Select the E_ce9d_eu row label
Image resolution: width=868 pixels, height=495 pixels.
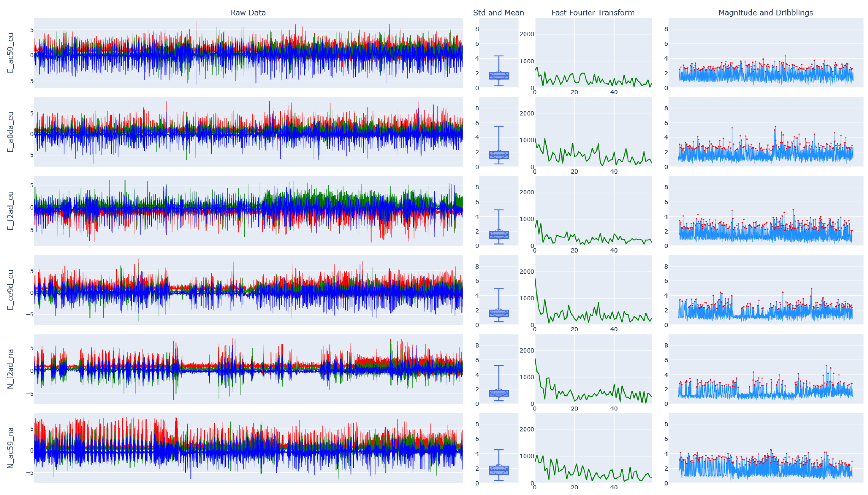pos(11,290)
